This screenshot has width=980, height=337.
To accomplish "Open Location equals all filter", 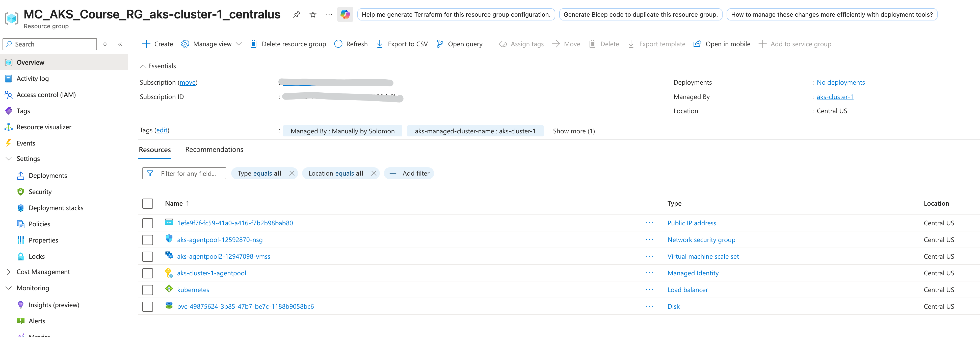I will point(336,174).
